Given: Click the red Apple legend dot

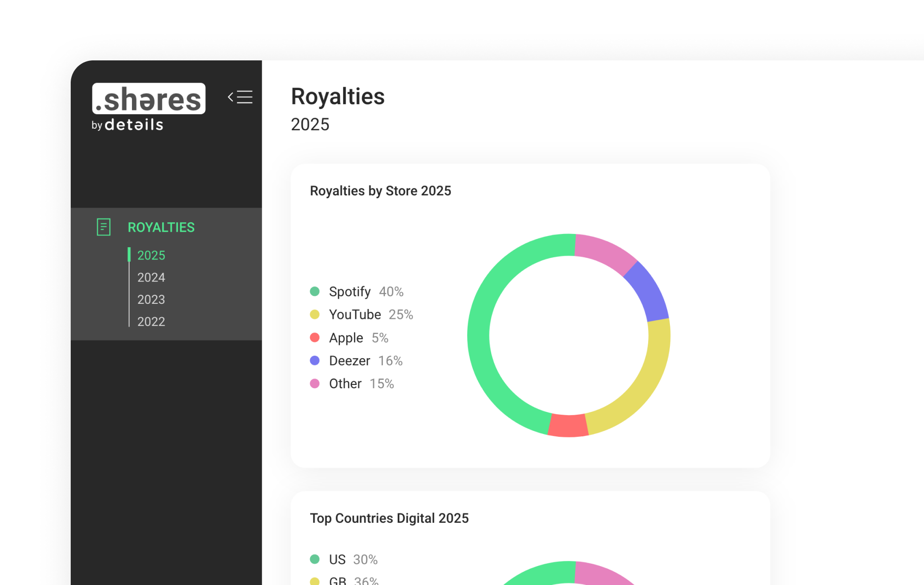Looking at the screenshot, I should pyautogui.click(x=314, y=338).
